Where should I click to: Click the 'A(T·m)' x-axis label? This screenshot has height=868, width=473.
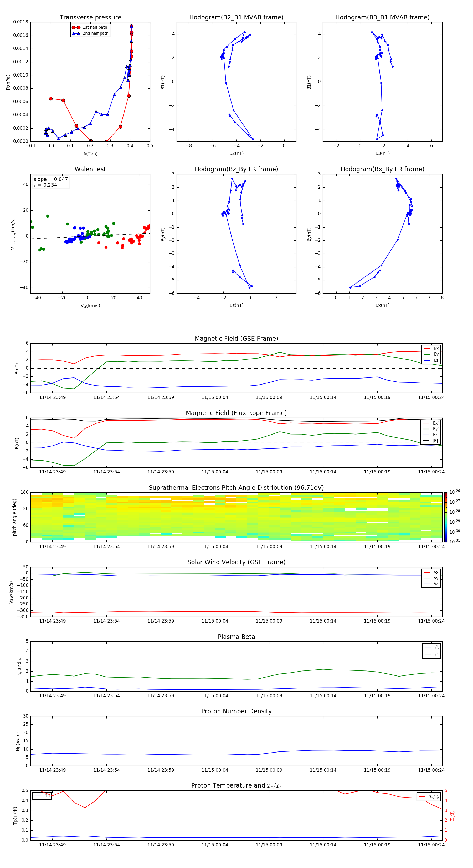tap(90, 154)
